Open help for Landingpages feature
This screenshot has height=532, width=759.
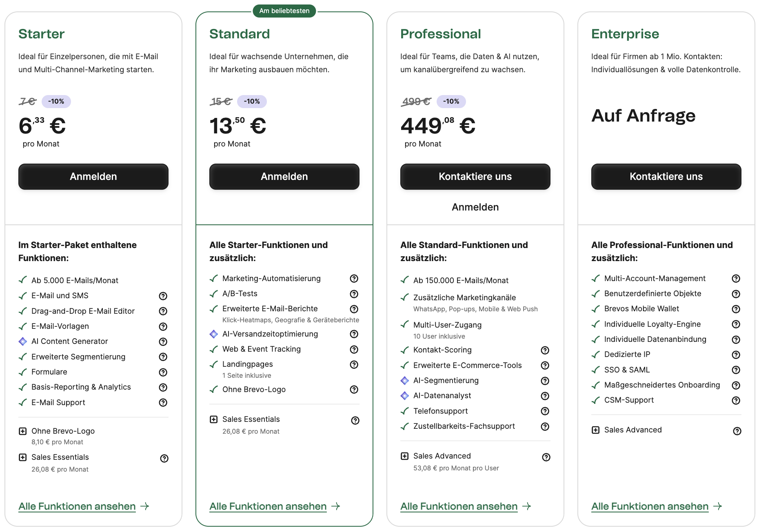(x=354, y=364)
